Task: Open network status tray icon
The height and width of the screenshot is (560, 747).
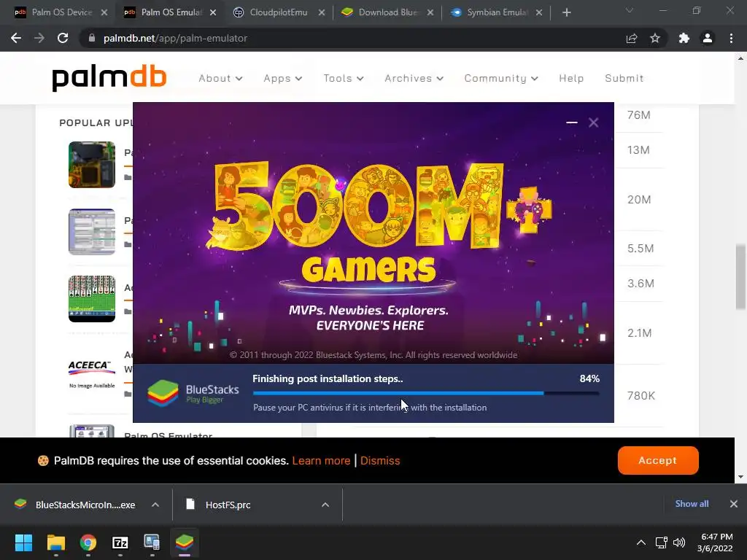Action: pos(661,542)
